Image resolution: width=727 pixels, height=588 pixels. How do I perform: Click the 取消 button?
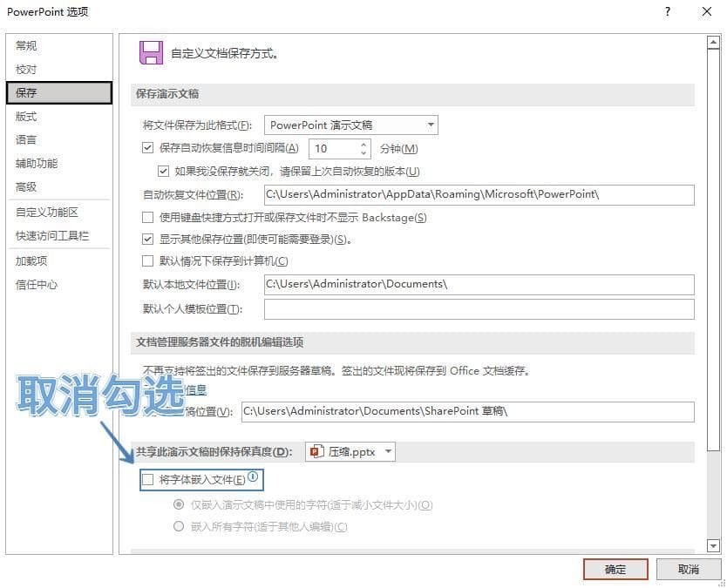click(689, 569)
